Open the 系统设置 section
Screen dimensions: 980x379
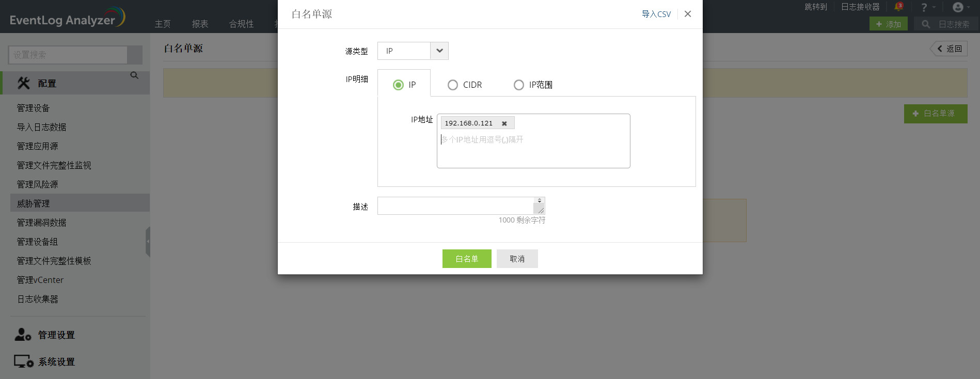click(x=45, y=361)
